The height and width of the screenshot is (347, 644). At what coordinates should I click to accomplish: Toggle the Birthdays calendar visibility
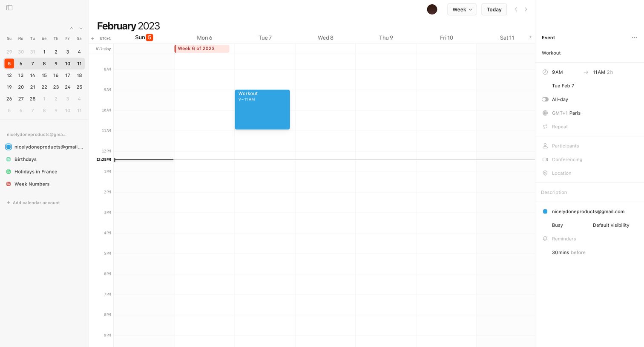coord(9,159)
